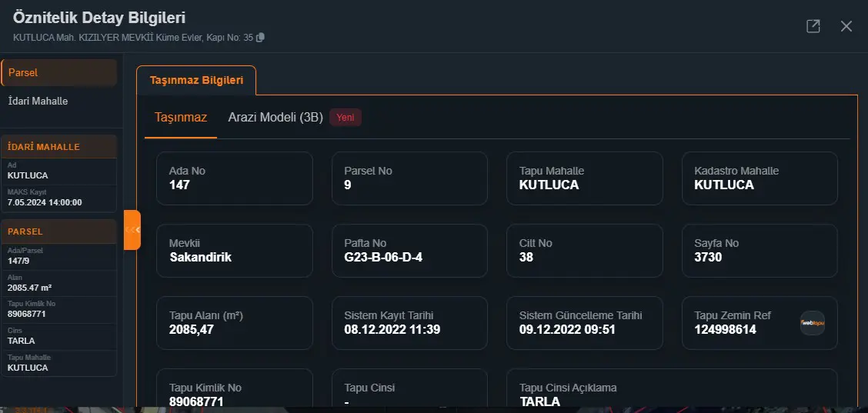Click the Öznitelik Detay Bilgileri title

pos(99,18)
